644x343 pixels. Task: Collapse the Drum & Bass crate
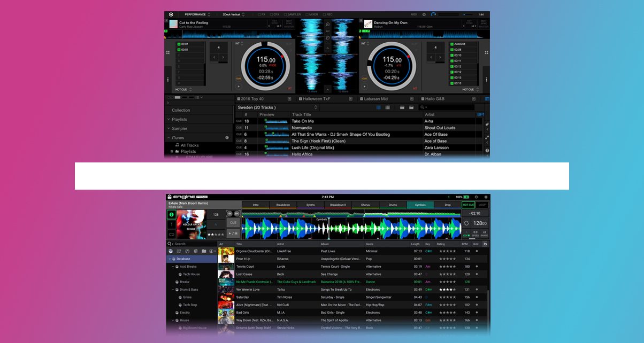point(173,290)
